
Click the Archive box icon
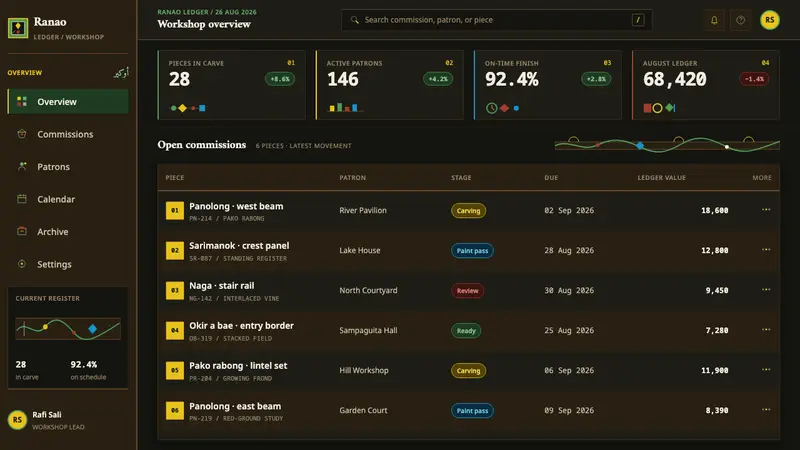click(22, 231)
